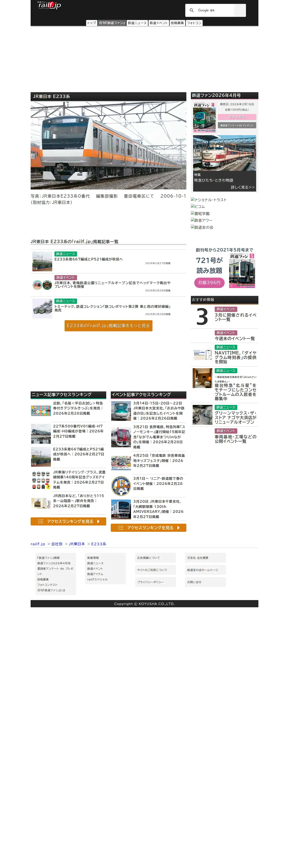The height and width of the screenshot is (868, 289).
Task: Click breadcrumb link JR東日本
Action: (77, 544)
